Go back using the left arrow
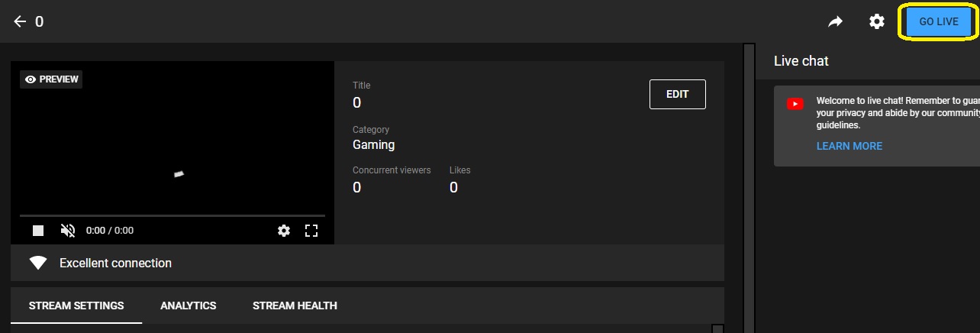The height and width of the screenshot is (333, 980). point(20,21)
